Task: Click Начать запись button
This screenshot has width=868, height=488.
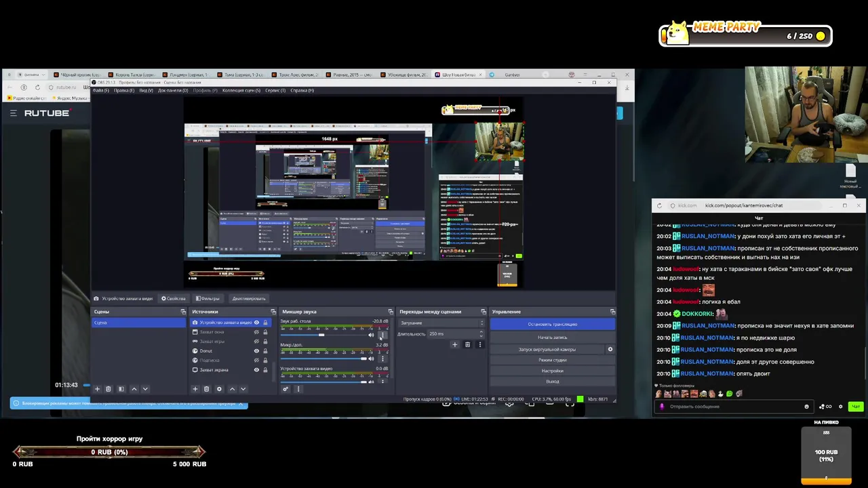Action: pyautogui.click(x=553, y=338)
